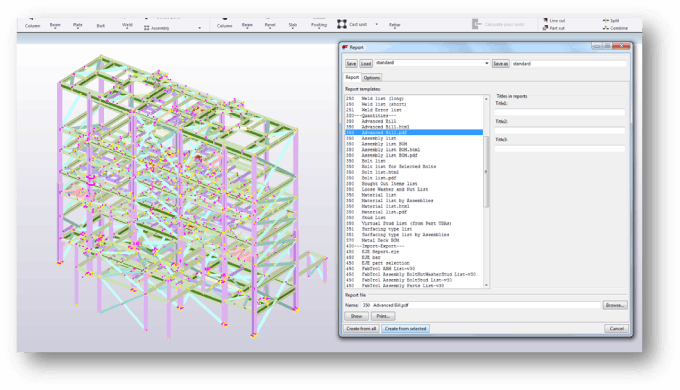This screenshot has width=680, height=390.
Task: Select 'EJE Report.eje' template
Action: pyautogui.click(x=414, y=252)
